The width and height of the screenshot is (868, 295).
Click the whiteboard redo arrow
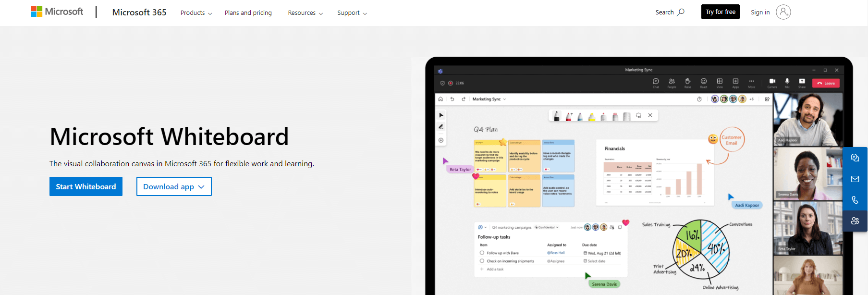[x=464, y=99]
